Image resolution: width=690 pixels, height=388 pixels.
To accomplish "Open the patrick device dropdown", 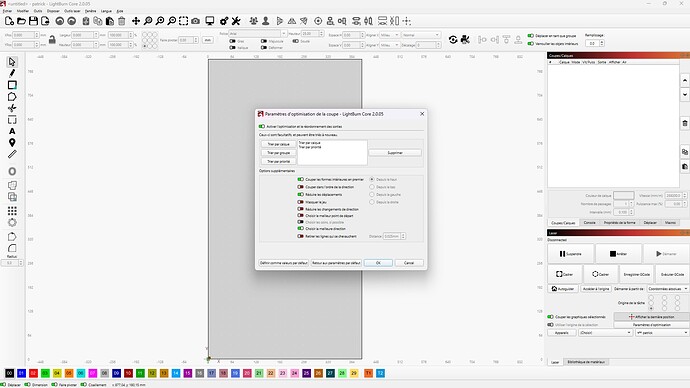I will point(662,333).
